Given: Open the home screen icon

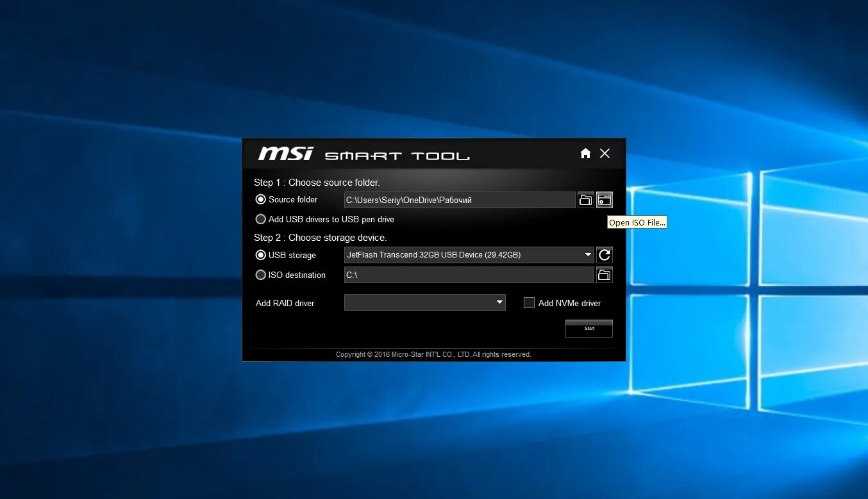Looking at the screenshot, I should tap(585, 153).
